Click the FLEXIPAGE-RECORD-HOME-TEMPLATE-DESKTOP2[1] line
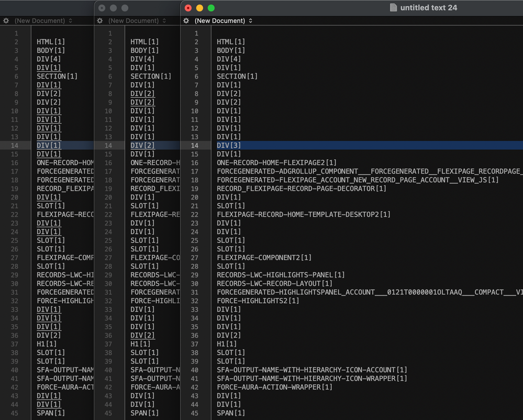The width and height of the screenshot is (523, 420). pyautogui.click(x=304, y=215)
